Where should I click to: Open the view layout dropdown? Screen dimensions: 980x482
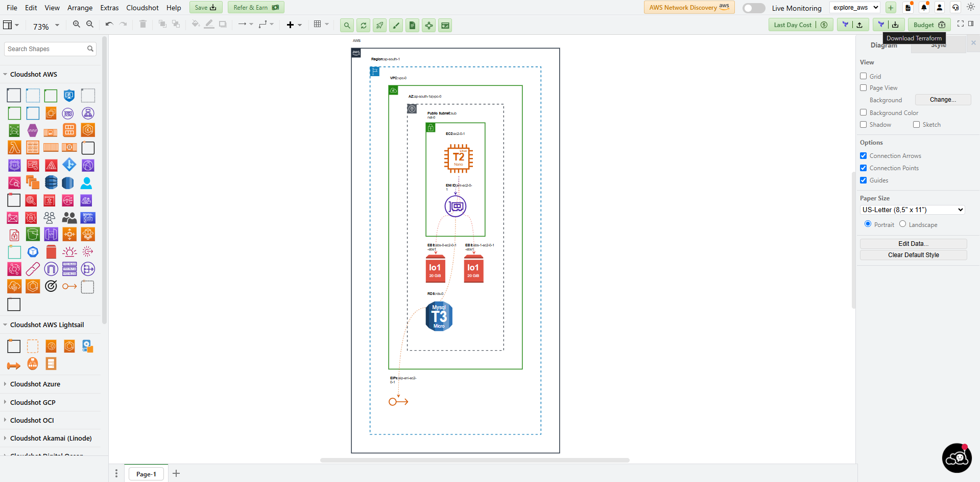point(11,25)
